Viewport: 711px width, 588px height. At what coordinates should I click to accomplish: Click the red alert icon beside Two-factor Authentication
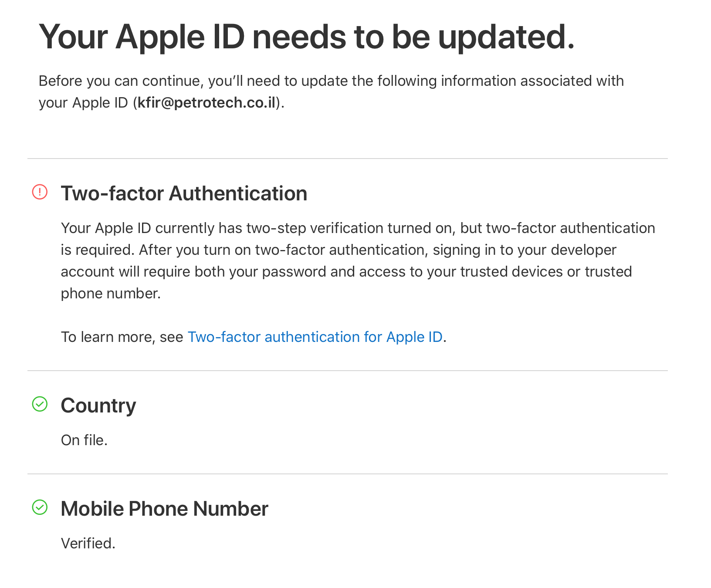tap(40, 192)
